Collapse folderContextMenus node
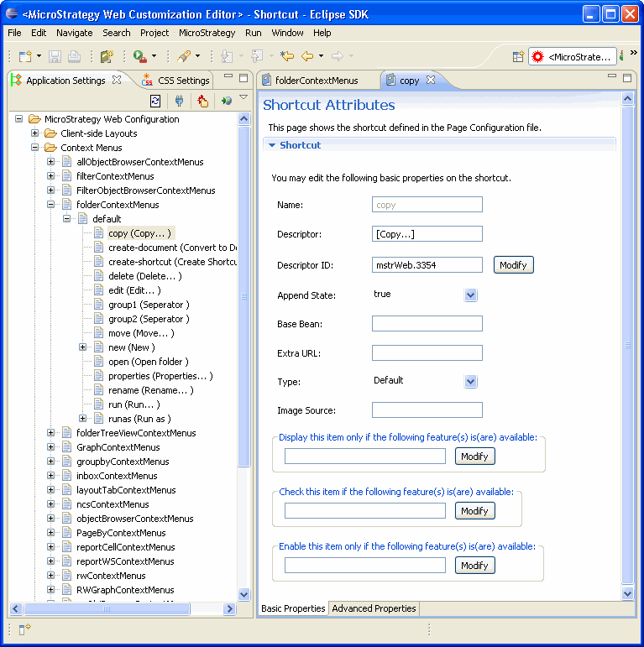Screen dimensions: 644x647 tap(50, 204)
